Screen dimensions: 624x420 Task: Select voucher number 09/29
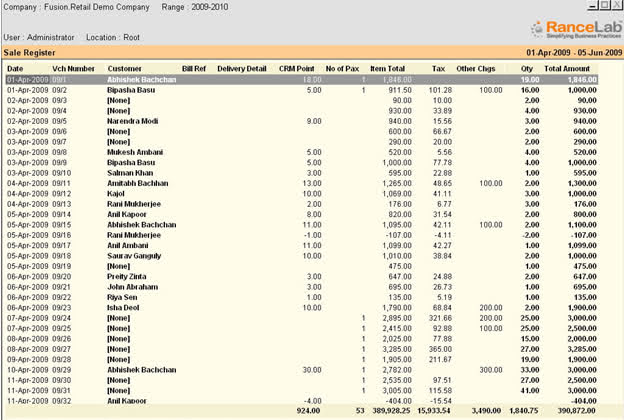tap(61, 369)
